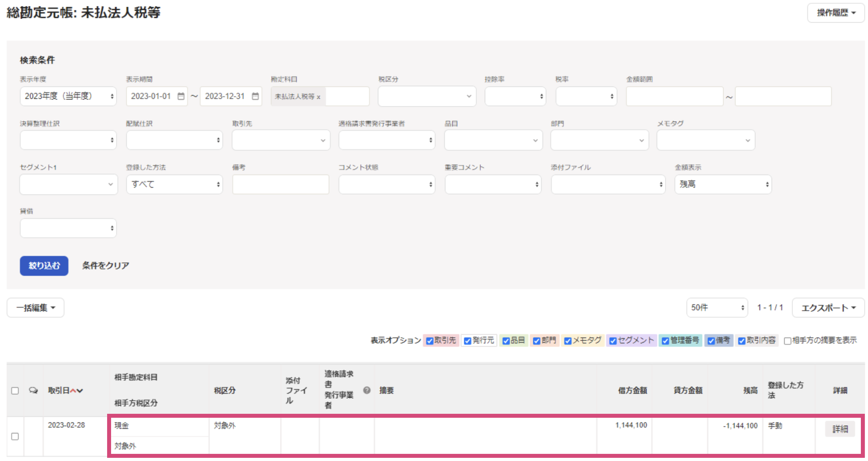Viewport: 868px width, 461px height.
Task: Open 金額表示 dropdown showing 残高
Action: (x=723, y=184)
